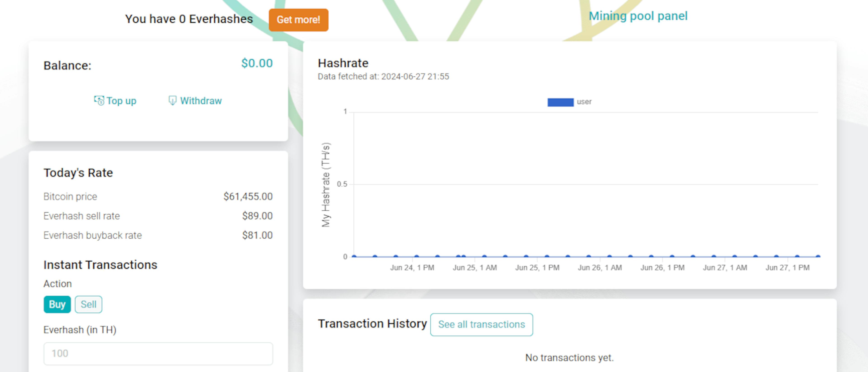Click the Top up wallet icon
The height and width of the screenshot is (372, 868).
(99, 100)
